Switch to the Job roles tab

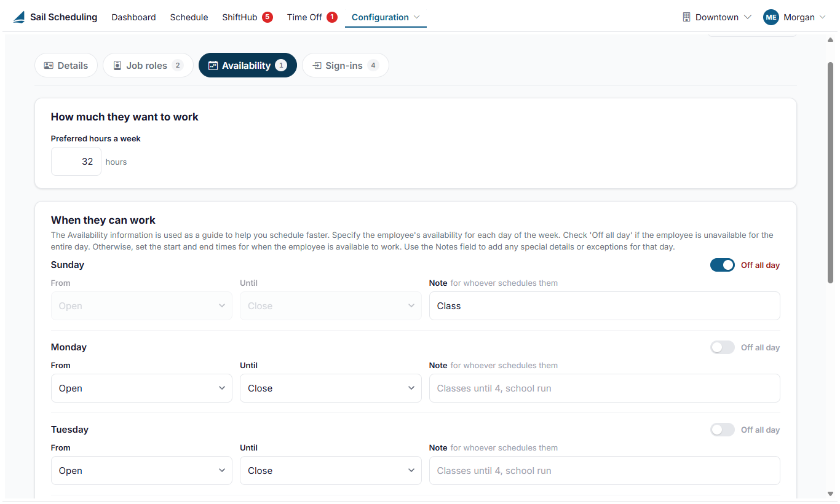[x=148, y=66]
